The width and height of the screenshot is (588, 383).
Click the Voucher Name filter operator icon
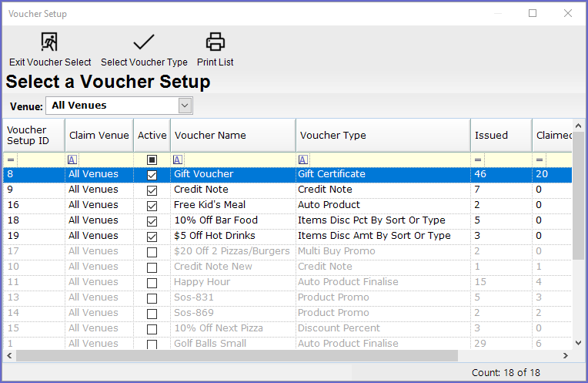pyautogui.click(x=178, y=160)
